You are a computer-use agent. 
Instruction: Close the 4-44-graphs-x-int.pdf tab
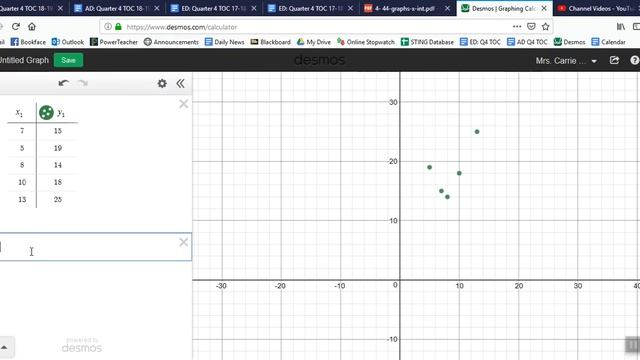448,8
